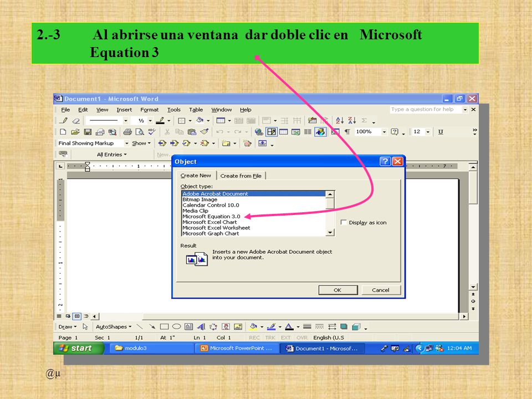Click the Insert Picture icon
The image size is (532, 399).
coord(238,327)
